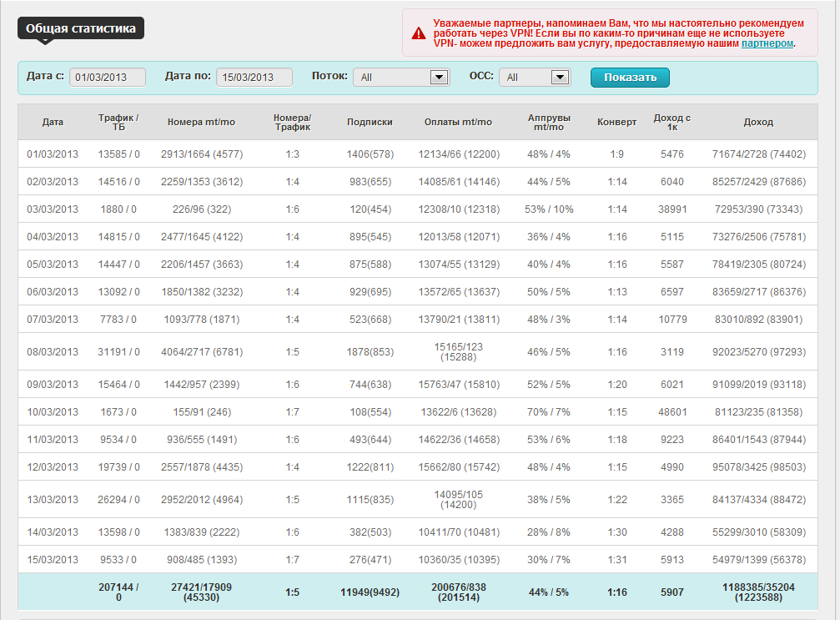This screenshot has height=620, width=840.
Task: Click numbers value 226/96 (322)
Action: 201,209
